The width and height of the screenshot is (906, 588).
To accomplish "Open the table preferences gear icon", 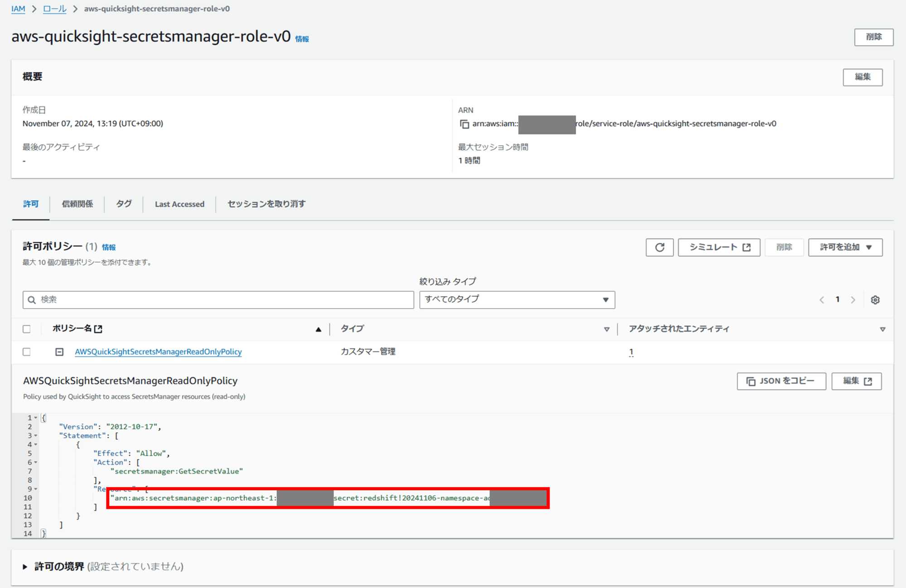I will (875, 300).
